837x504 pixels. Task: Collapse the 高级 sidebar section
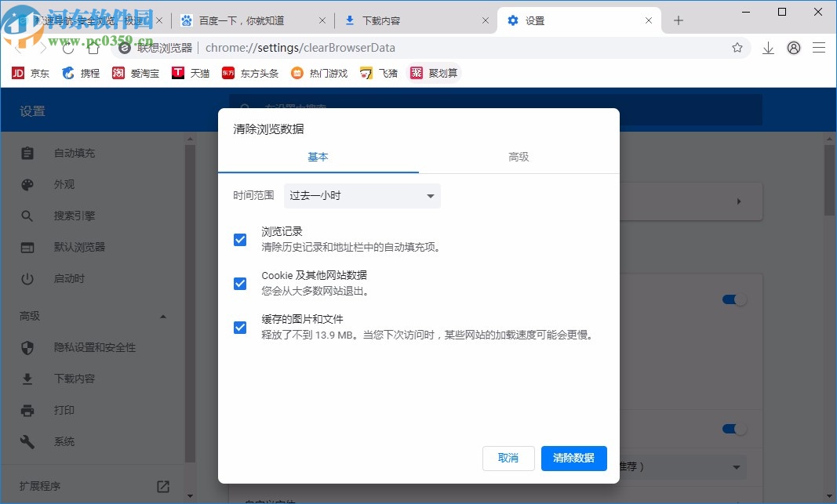click(x=162, y=316)
